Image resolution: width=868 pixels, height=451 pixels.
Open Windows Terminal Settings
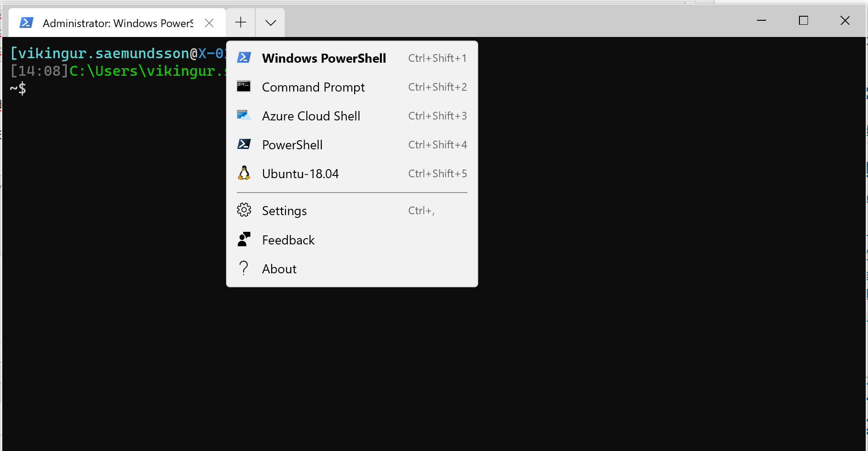(x=284, y=210)
